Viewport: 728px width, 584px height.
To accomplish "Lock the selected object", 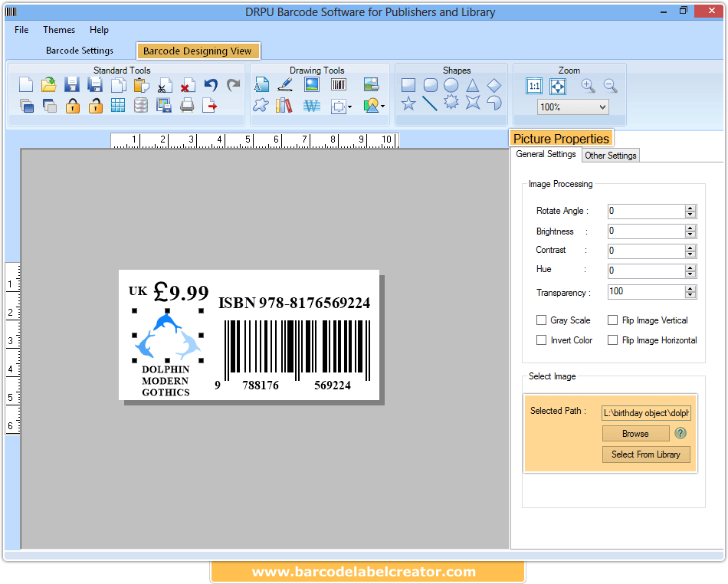I will coord(73,106).
